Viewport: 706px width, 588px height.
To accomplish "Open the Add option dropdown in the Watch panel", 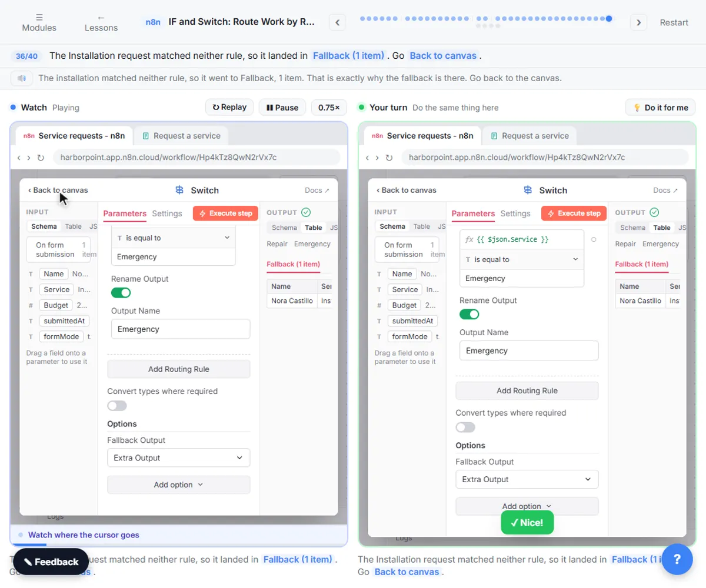I will point(178,485).
